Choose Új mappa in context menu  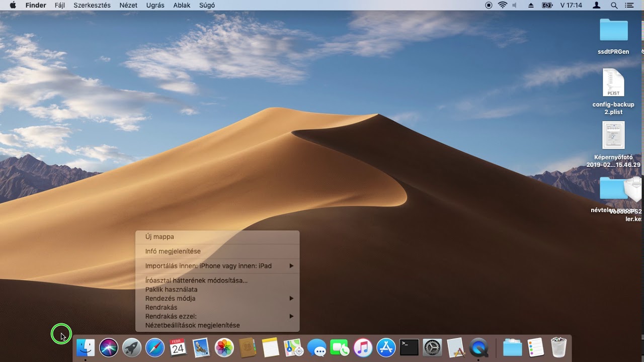coord(217,237)
